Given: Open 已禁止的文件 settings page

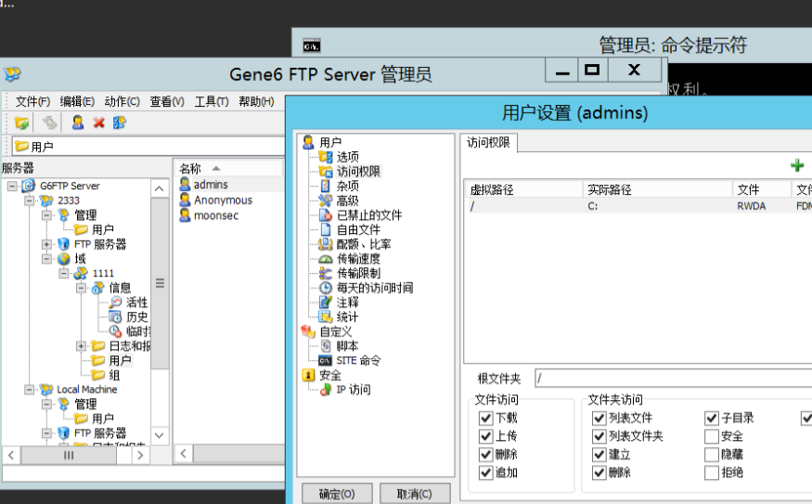Looking at the screenshot, I should (369, 214).
